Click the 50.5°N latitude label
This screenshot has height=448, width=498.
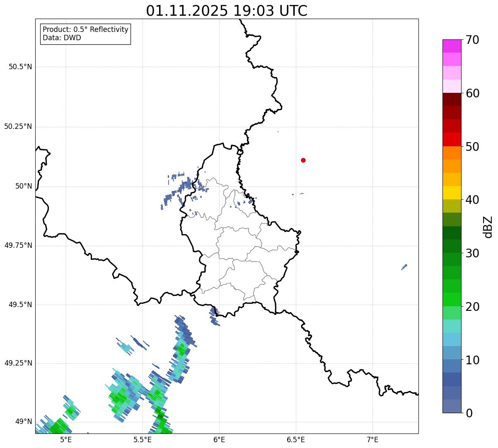[x=20, y=67]
